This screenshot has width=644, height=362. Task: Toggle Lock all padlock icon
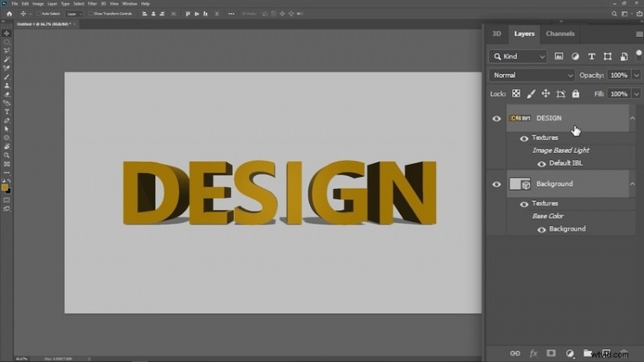click(576, 93)
